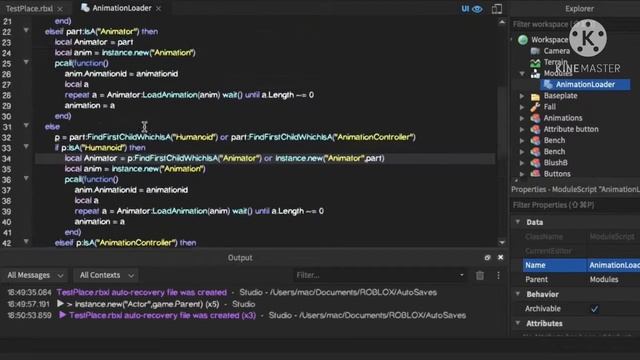This screenshot has width=640, height=360.
Task: Collapse the Behavior properties section
Action: click(518, 294)
